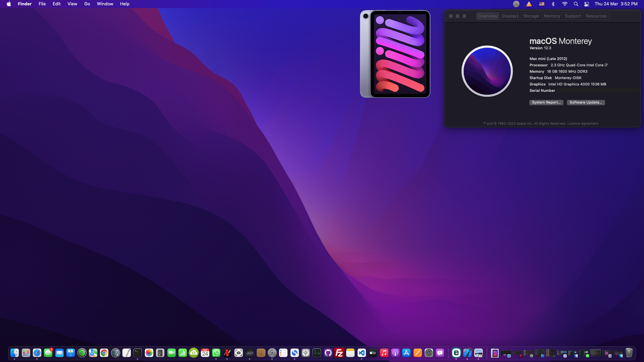
Task: Open Messages app with red badge
Action: (48, 353)
